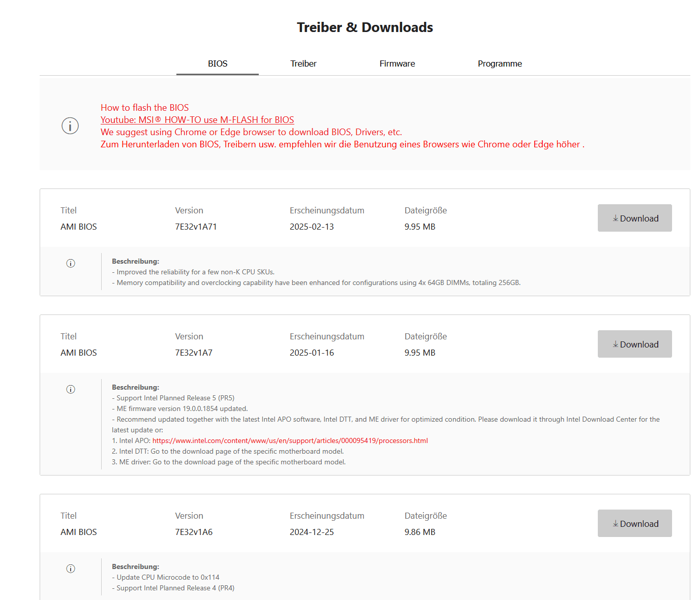Viewport: 700px width, 600px height.
Task: Click info icon beside 7E32v1A7 description
Action: point(71,389)
